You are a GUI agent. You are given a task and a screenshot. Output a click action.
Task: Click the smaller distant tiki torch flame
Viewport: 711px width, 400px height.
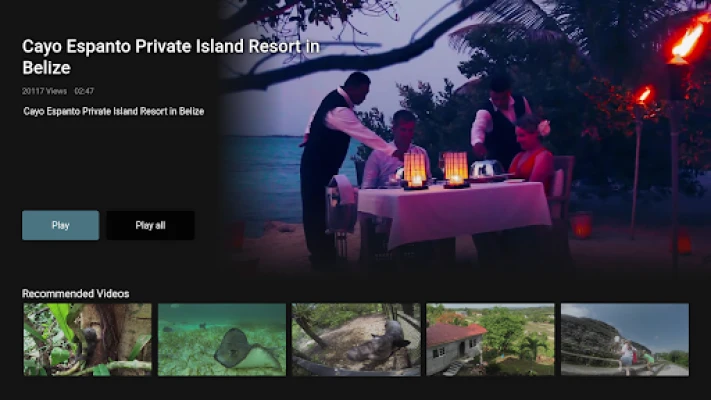[643, 95]
